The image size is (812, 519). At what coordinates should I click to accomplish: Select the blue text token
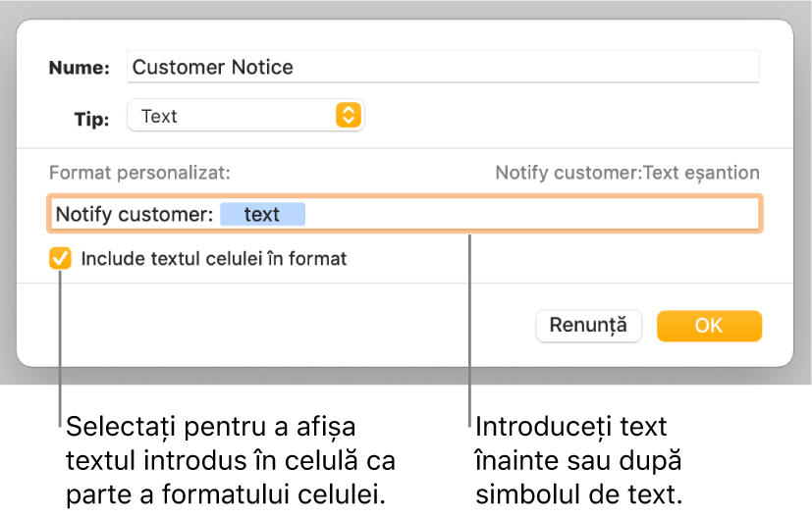(x=262, y=214)
